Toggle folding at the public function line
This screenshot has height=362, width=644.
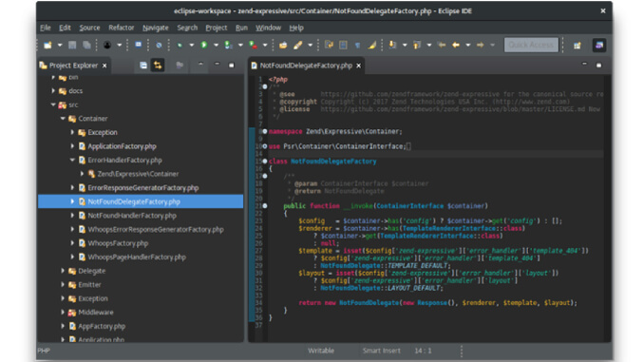click(264, 206)
